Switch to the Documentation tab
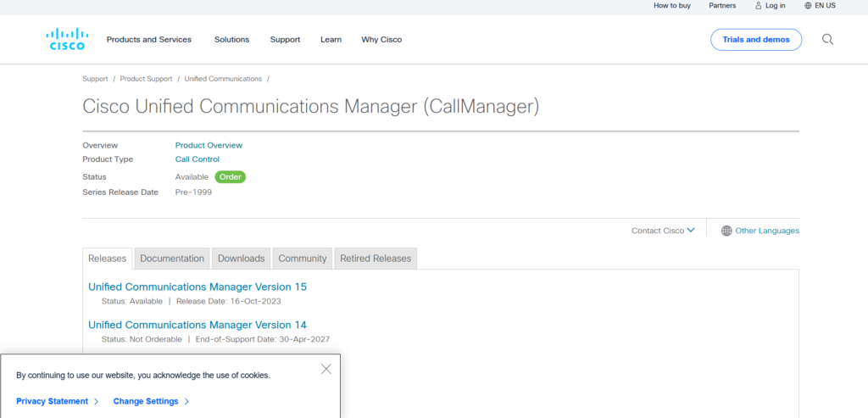Viewport: 868px width, 418px height. click(172, 259)
